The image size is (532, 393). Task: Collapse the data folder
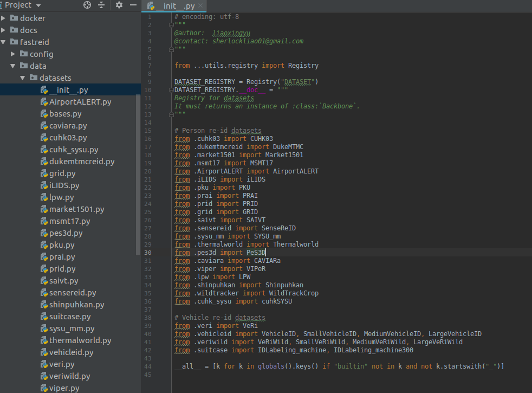(x=13, y=66)
